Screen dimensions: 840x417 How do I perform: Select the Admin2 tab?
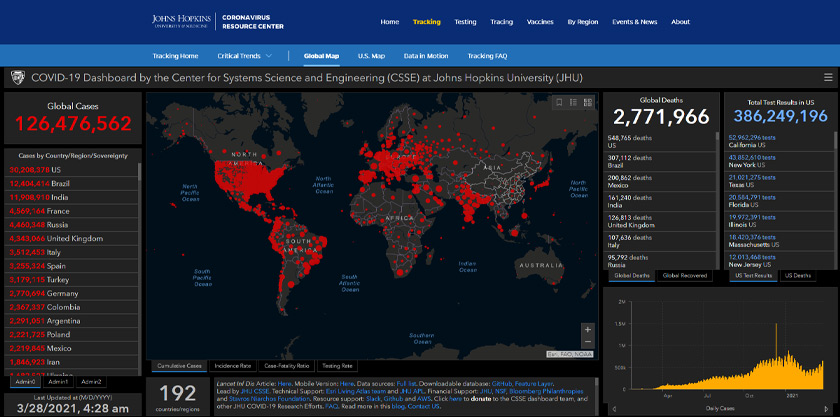pyautogui.click(x=91, y=382)
